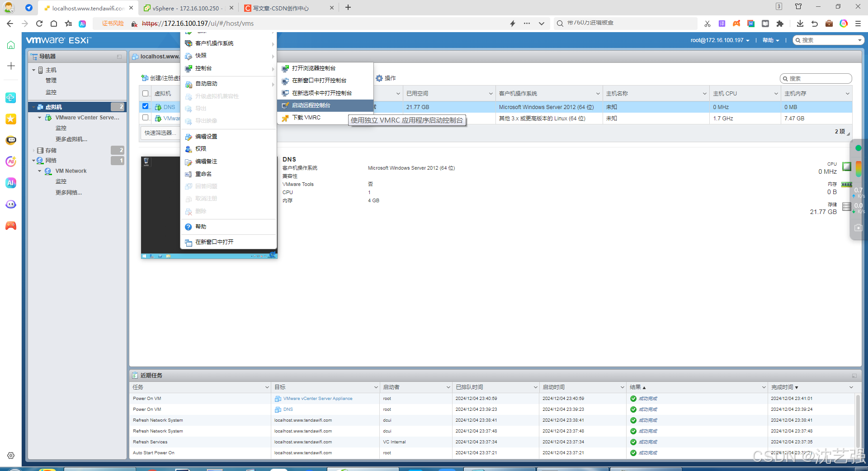Collapse the VMware vCenter Server tree node
The width and height of the screenshot is (868, 471).
click(40, 118)
